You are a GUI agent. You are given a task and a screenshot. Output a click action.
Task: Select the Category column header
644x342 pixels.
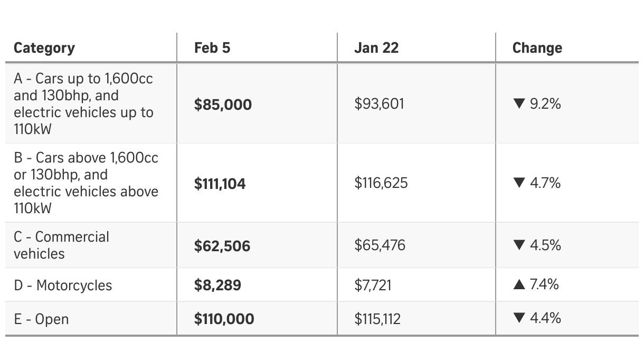44,48
